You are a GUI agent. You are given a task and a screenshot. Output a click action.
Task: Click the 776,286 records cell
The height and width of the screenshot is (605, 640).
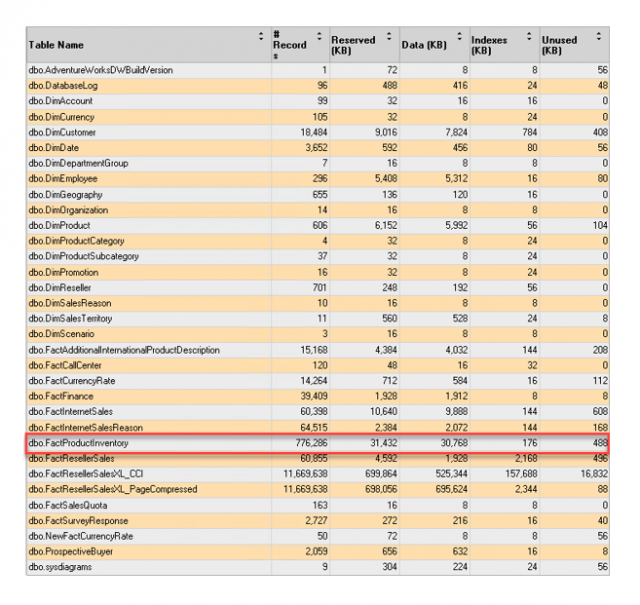(307, 442)
